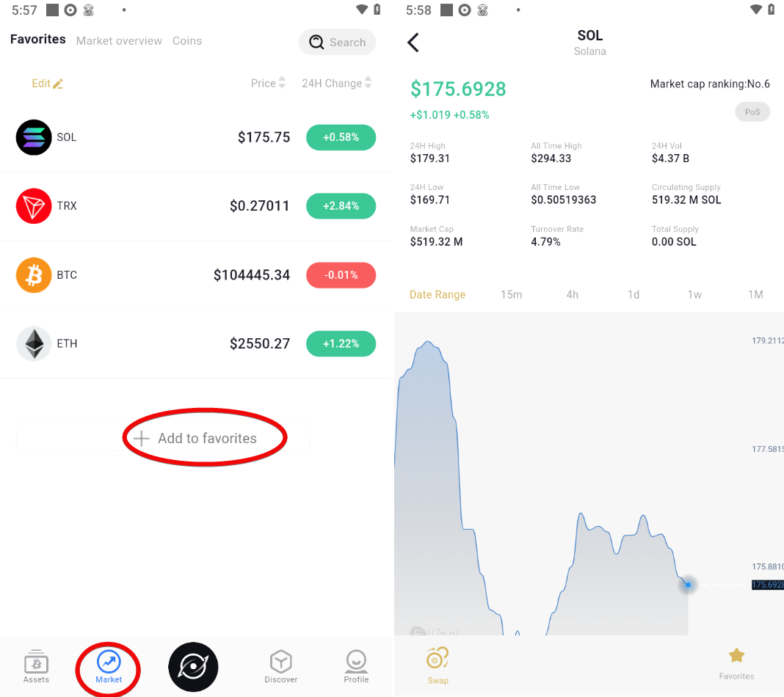
Task: Tap the central black planet icon
Action: tap(193, 667)
